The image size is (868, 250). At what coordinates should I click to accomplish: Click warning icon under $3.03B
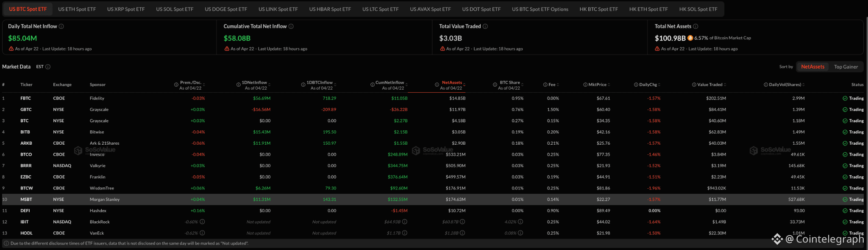pyautogui.click(x=442, y=49)
